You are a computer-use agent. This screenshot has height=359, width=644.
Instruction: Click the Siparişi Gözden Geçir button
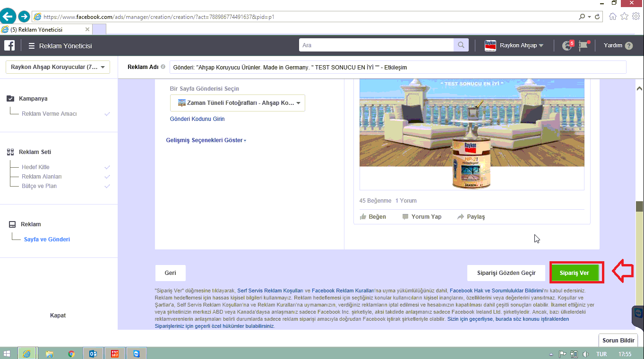(506, 273)
